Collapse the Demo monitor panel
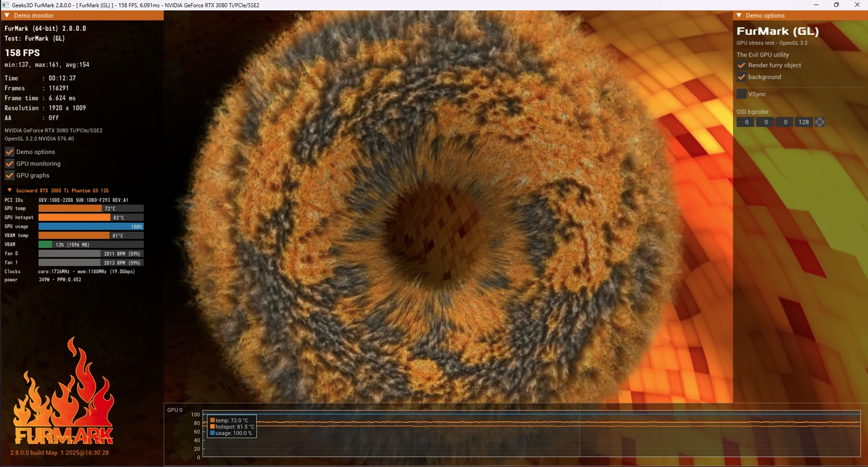The image size is (868, 467). tap(7, 16)
